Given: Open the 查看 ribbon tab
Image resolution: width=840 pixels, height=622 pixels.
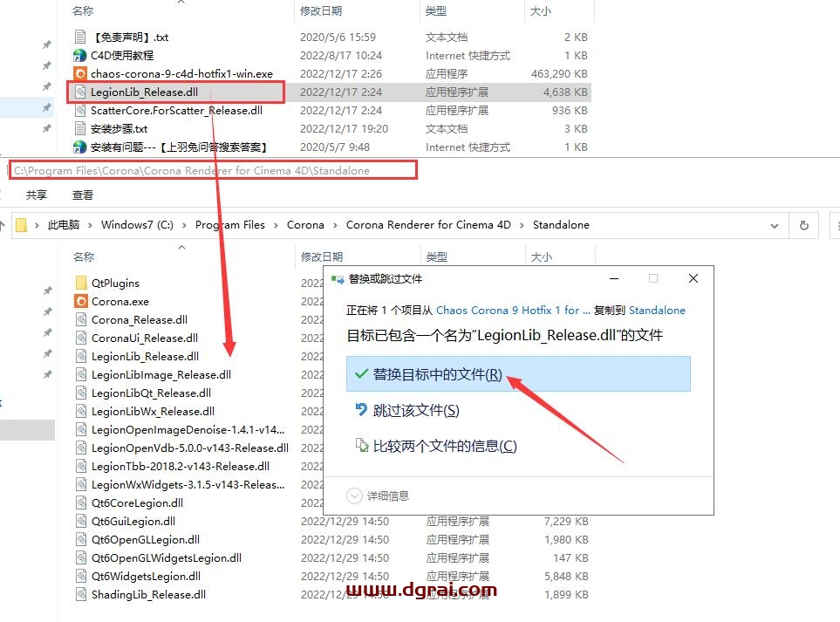Looking at the screenshot, I should [83, 195].
